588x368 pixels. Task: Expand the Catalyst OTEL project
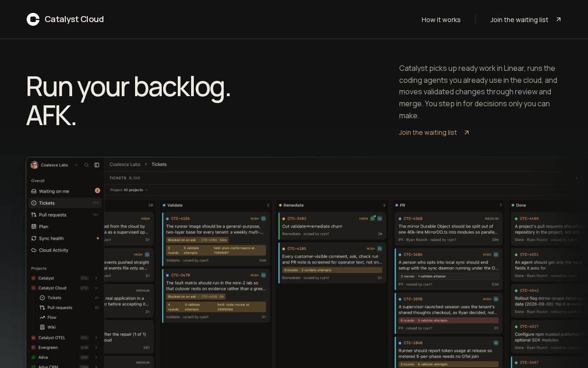click(96, 338)
